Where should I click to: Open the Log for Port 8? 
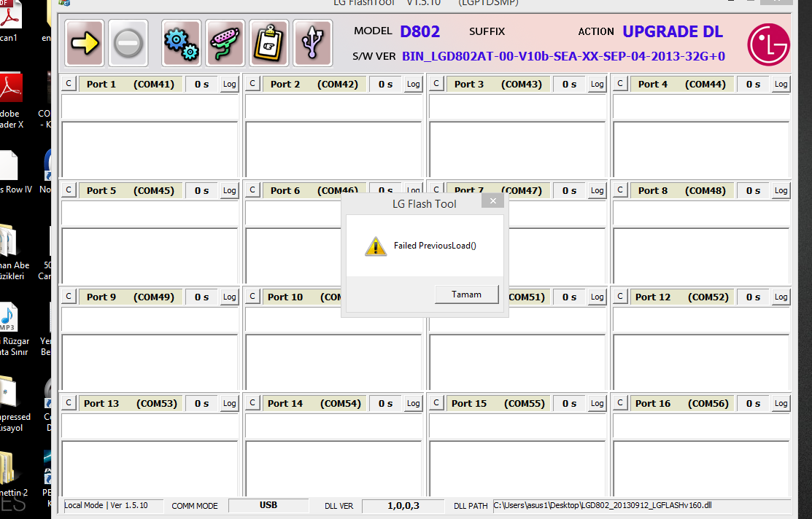click(x=781, y=191)
